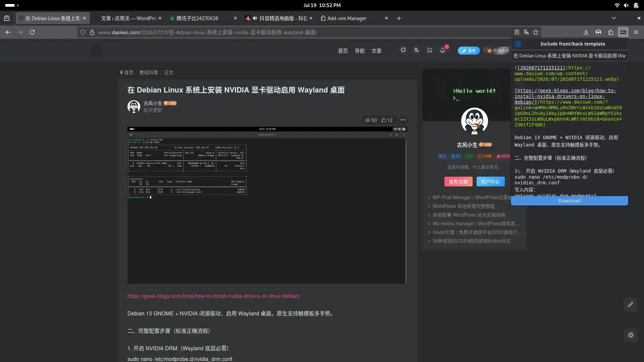
Task: Open the geek-blogs.com article source link
Action: coord(213,296)
